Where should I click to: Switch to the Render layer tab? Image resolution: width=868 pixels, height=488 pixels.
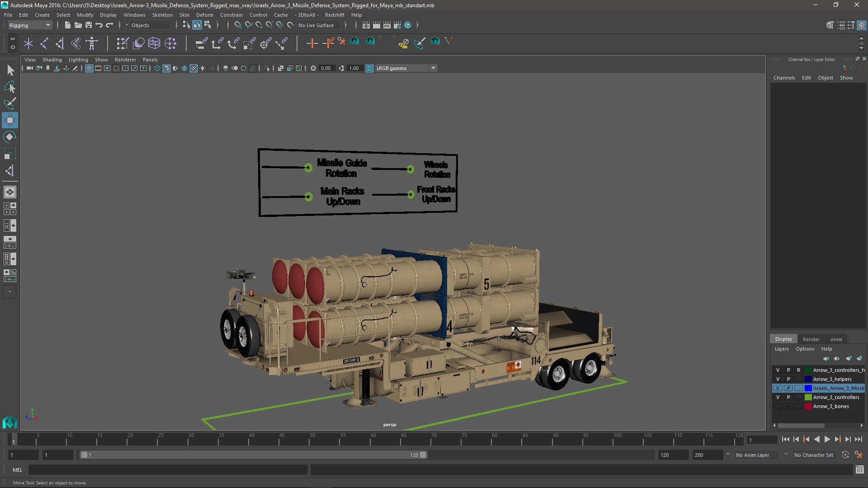click(811, 339)
